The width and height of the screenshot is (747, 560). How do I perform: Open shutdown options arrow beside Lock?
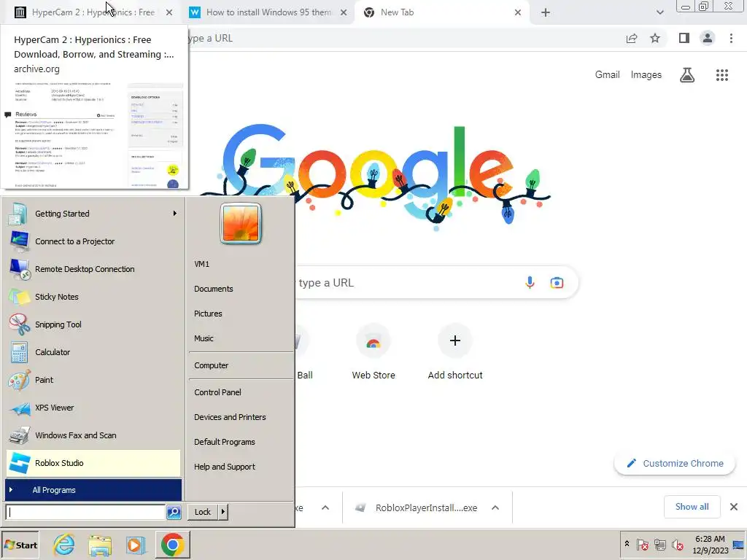(223, 512)
